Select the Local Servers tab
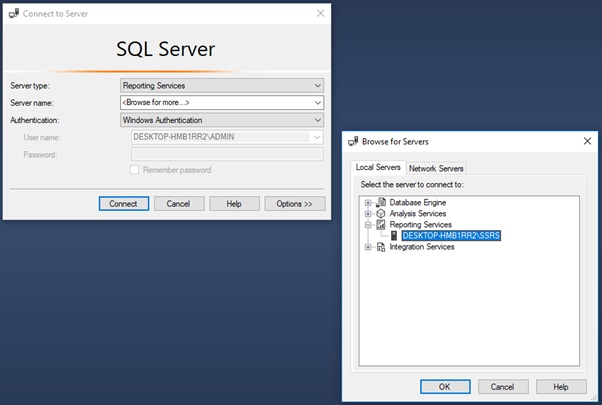Image resolution: width=602 pixels, height=405 pixels. coord(378,167)
